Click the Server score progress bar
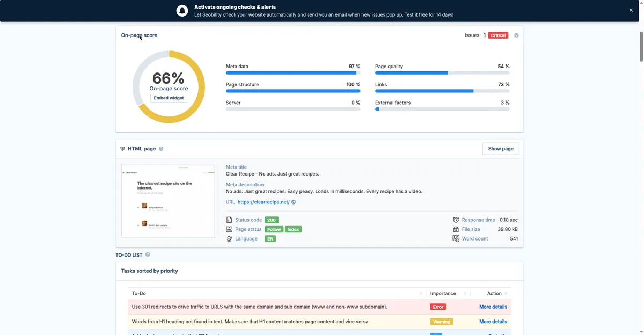644x335 pixels. click(x=292, y=109)
